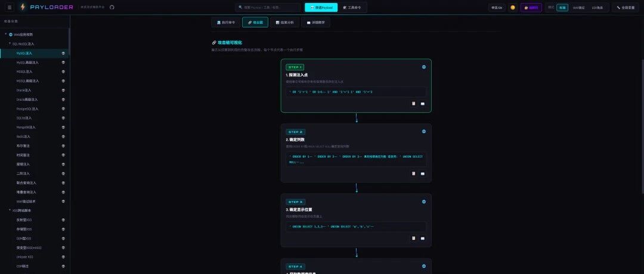
Task: Open the STEP 3 tutorial book icon
Action: coord(423,238)
